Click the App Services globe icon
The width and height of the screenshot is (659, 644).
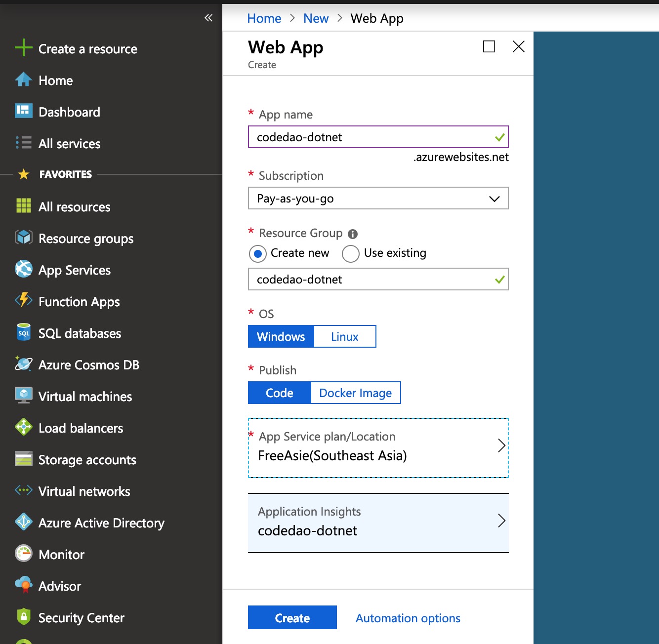(x=23, y=270)
